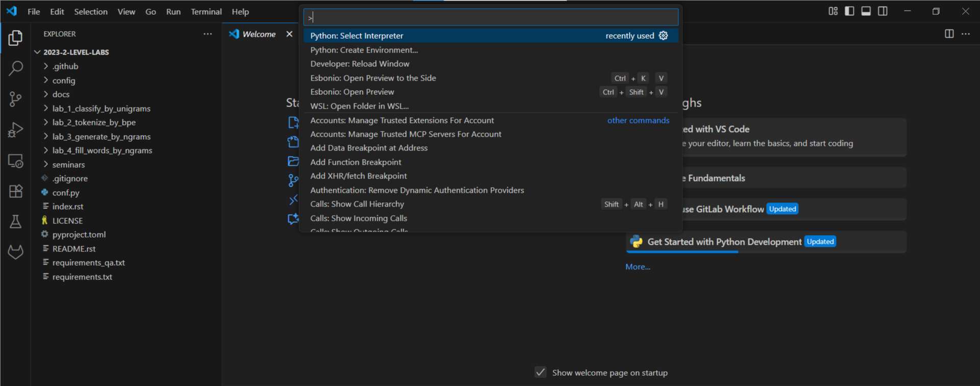Screen dimensions: 980x386
Task: Open the Terminal menu
Action: [206, 12]
